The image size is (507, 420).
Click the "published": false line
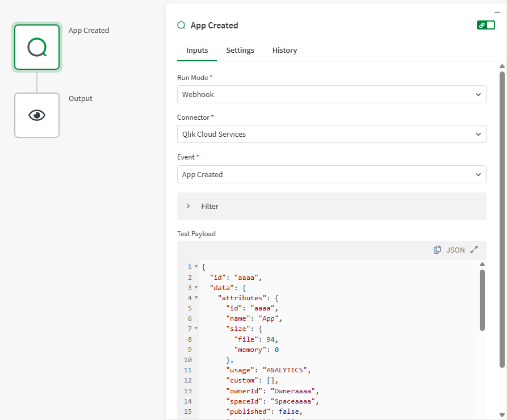tap(264, 411)
